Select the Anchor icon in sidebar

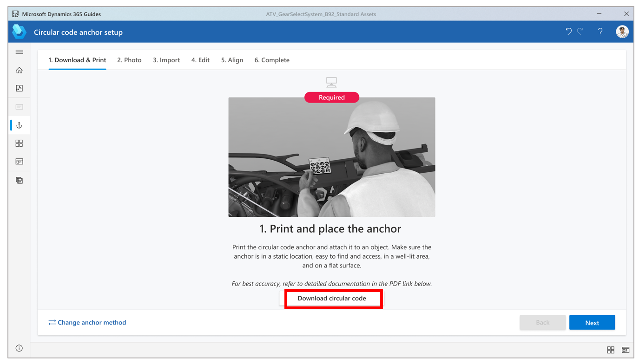[x=19, y=125]
